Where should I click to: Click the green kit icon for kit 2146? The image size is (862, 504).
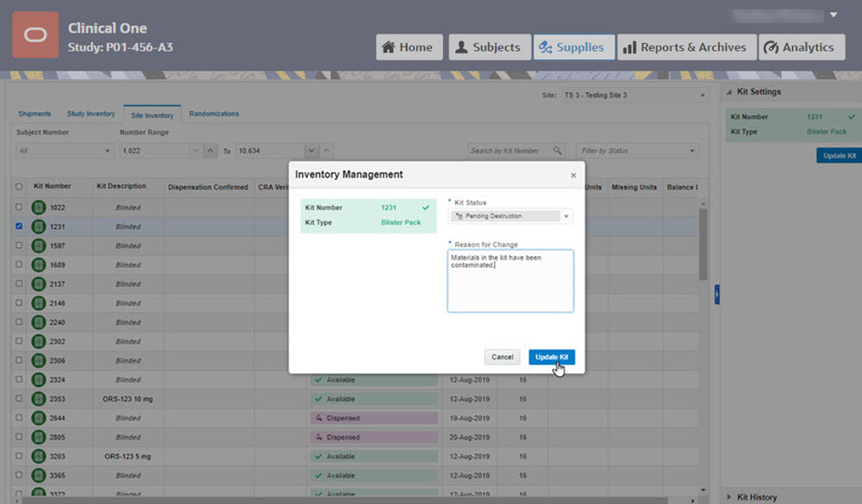(39, 303)
